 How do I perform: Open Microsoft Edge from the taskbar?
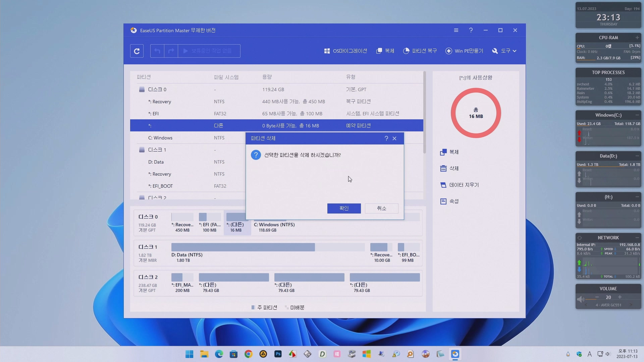point(219,354)
